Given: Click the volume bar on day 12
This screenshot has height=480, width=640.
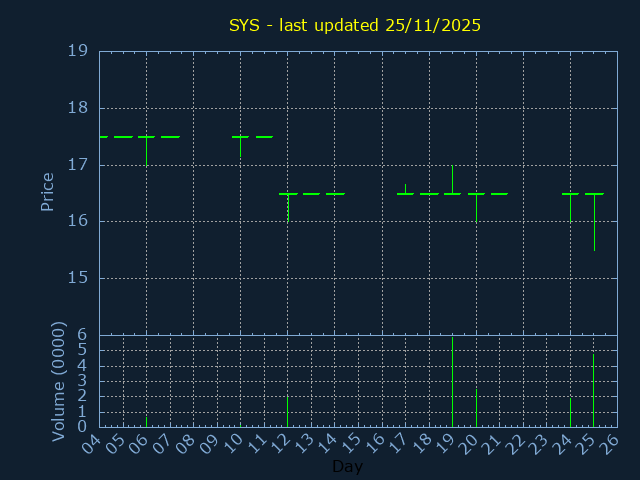Looking at the screenshot, I should pyautogui.click(x=288, y=411).
